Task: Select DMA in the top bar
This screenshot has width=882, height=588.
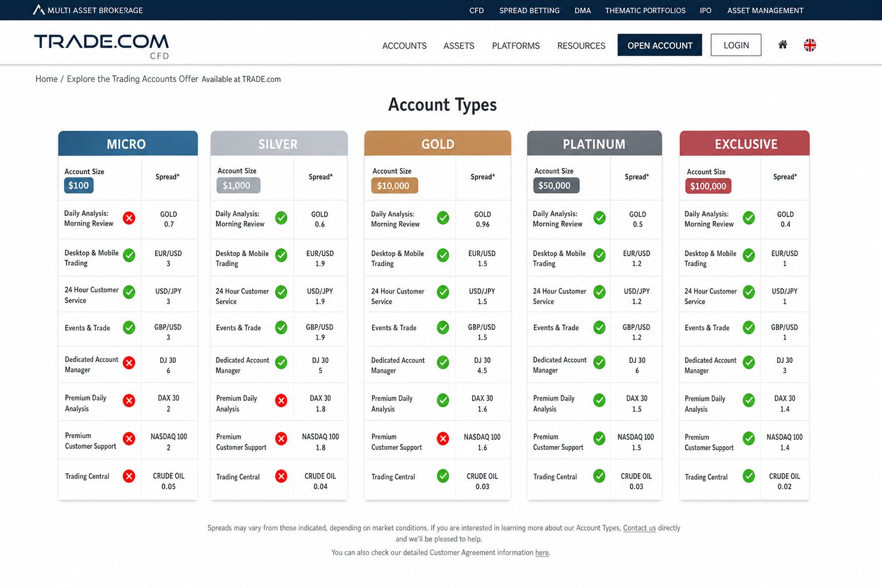Action: click(583, 10)
